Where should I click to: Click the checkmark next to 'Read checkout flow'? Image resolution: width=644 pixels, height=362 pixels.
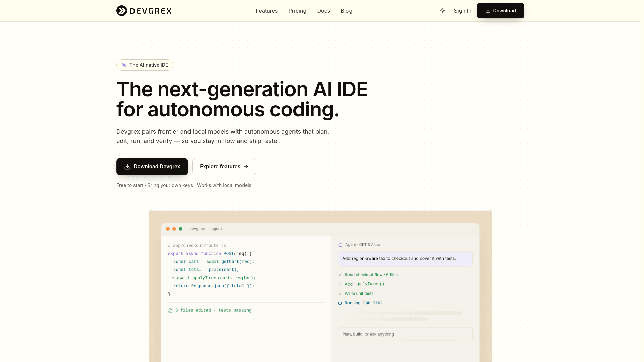[340, 275]
